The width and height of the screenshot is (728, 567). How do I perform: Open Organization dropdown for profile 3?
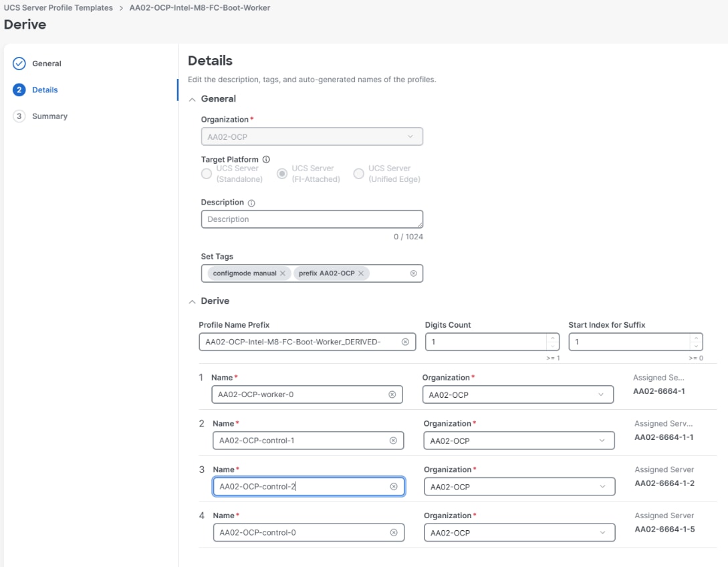pyautogui.click(x=519, y=487)
